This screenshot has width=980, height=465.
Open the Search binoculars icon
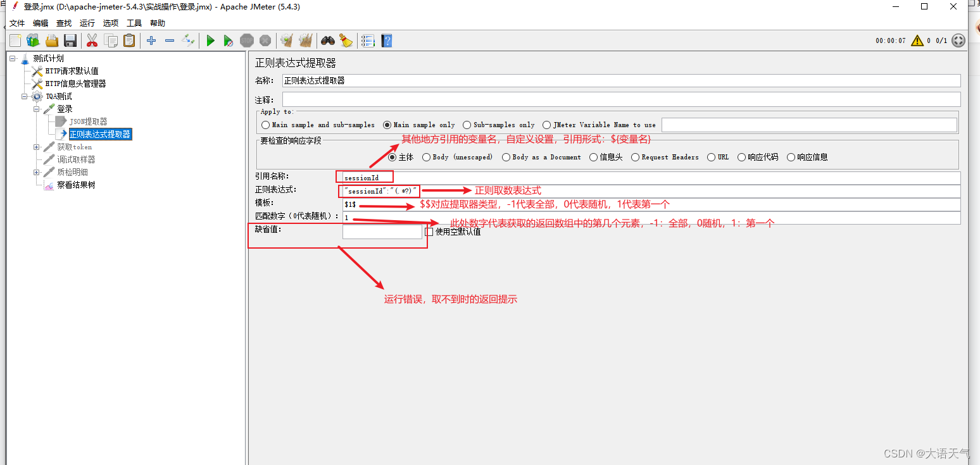pos(327,40)
